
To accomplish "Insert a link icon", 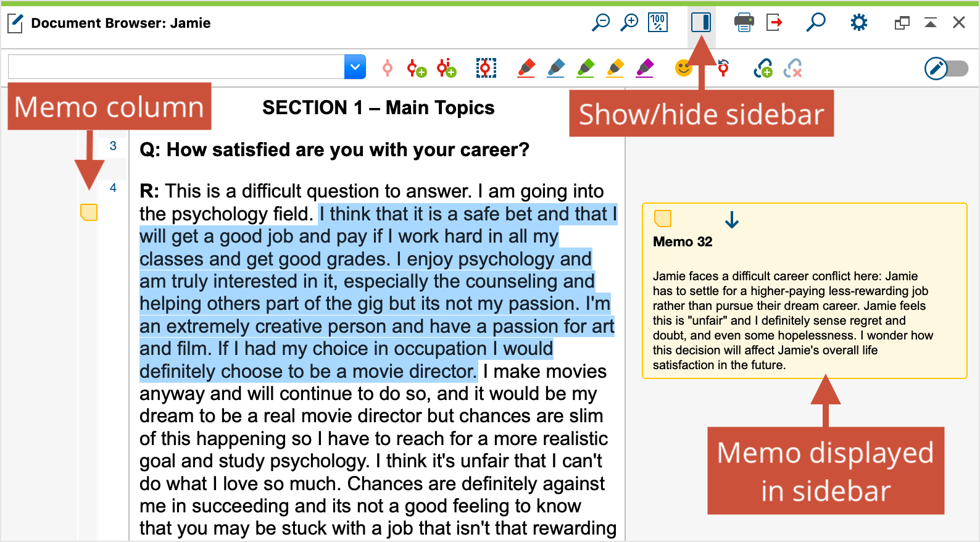I will 763,68.
